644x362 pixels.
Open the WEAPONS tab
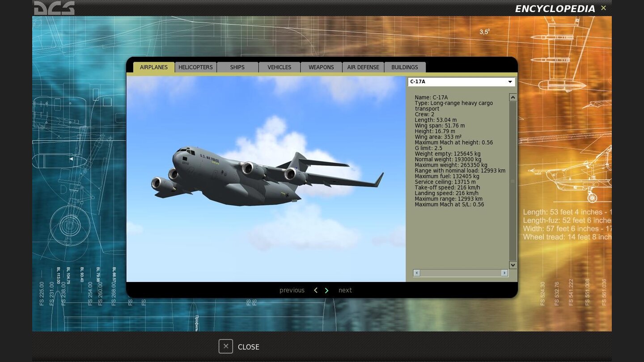(321, 67)
